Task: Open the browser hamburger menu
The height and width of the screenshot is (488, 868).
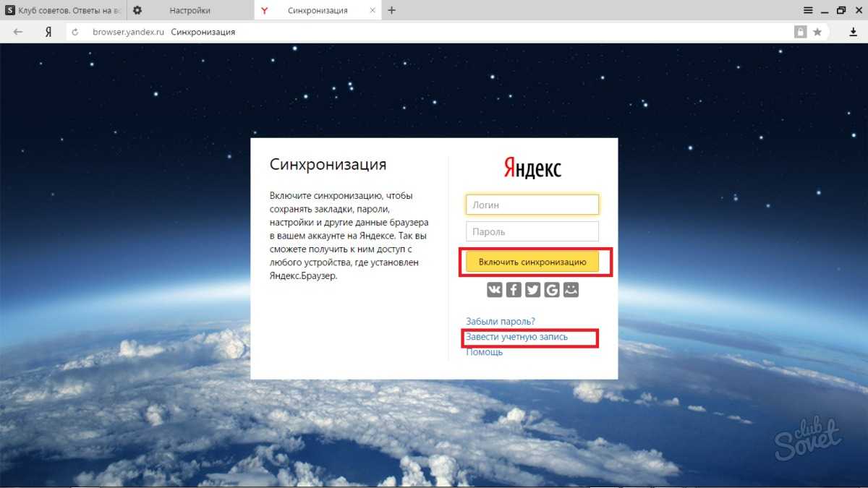Action: (808, 10)
